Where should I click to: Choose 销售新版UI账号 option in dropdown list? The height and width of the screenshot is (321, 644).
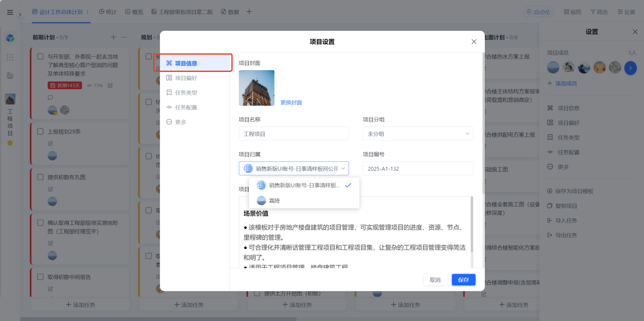[304, 185]
